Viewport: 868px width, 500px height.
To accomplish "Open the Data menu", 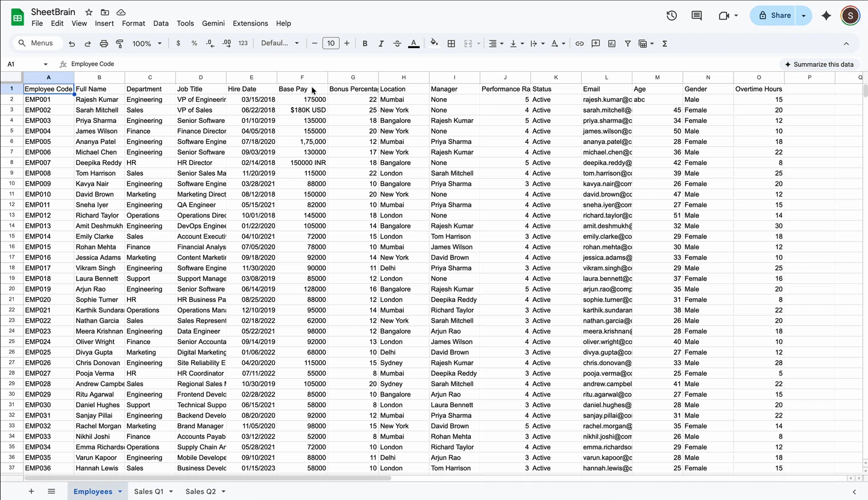I will click(161, 23).
